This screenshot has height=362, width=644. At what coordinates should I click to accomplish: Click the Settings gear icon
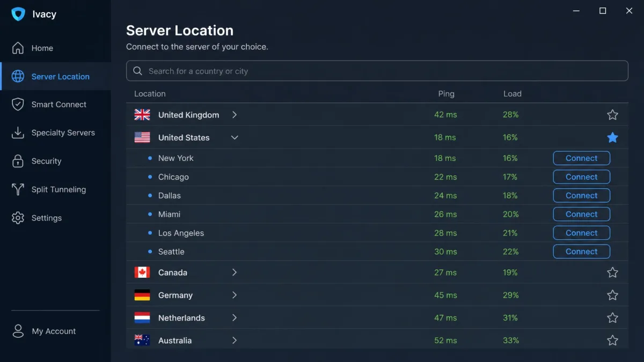point(18,218)
